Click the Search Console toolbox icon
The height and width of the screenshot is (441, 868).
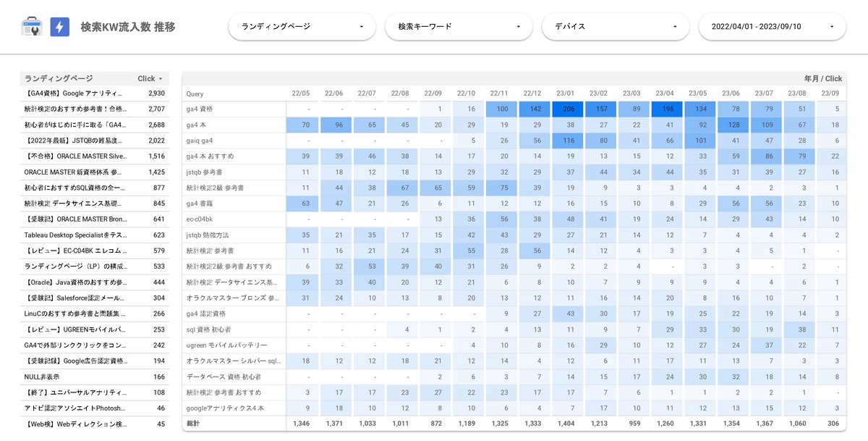click(33, 28)
